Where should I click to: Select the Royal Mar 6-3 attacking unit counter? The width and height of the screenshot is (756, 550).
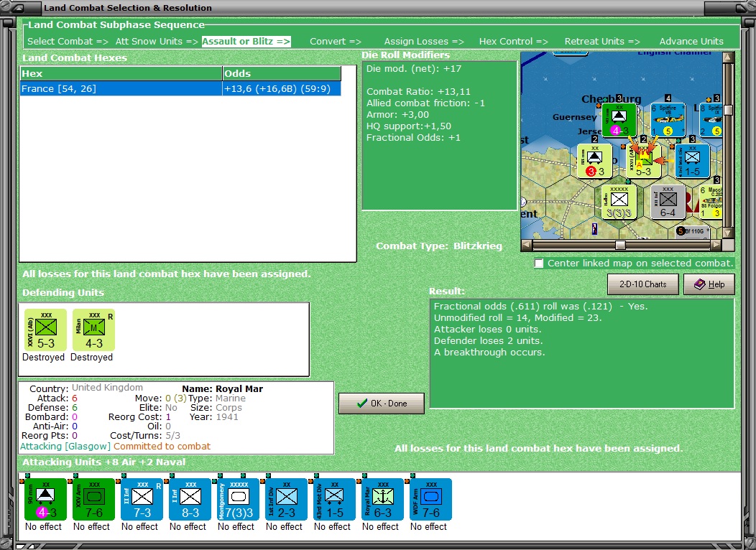click(x=381, y=498)
